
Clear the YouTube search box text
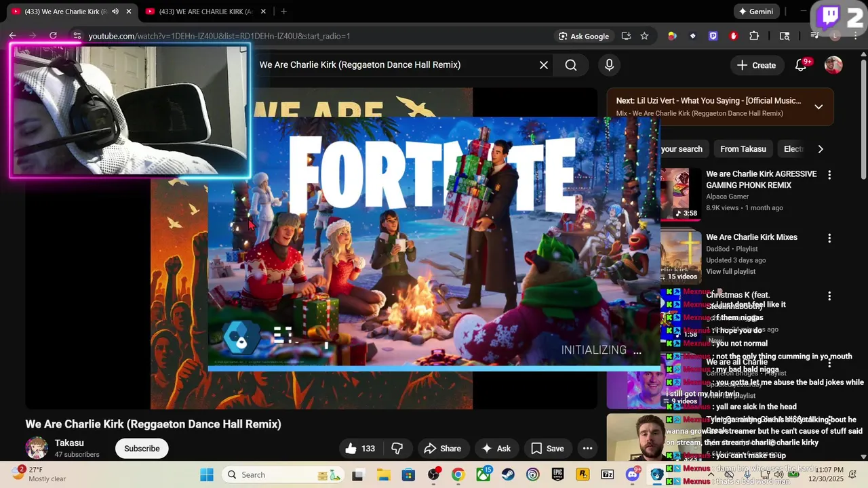(544, 65)
